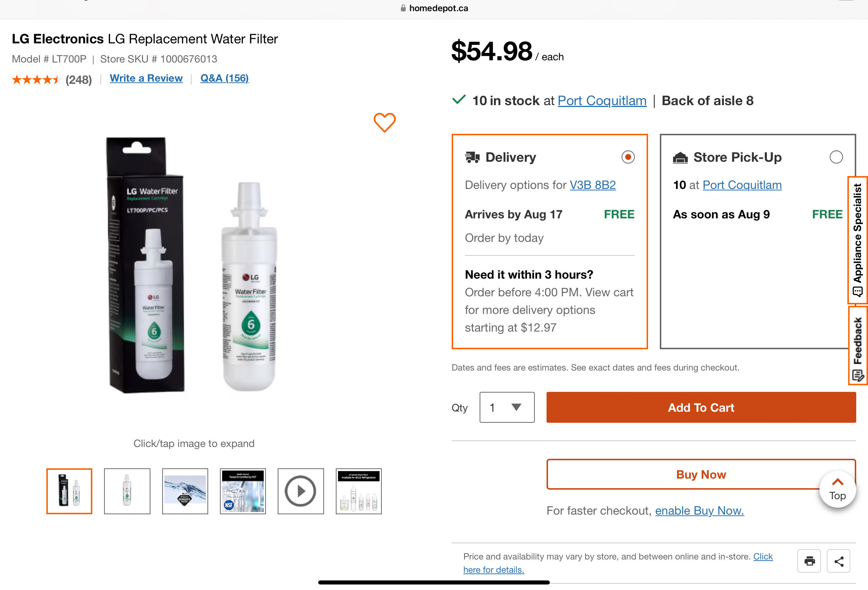This screenshot has width=868, height=590.
Task: Select the Store Pick-Up radio option
Action: (x=836, y=157)
